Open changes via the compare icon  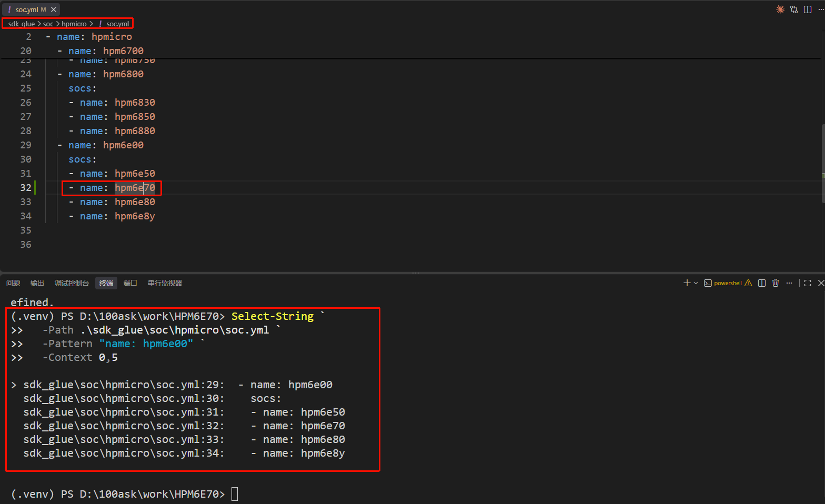(x=794, y=9)
